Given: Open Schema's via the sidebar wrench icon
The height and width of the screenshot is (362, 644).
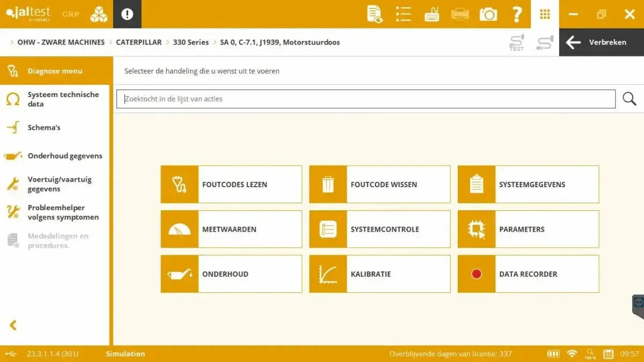Looking at the screenshot, I should coord(12,127).
